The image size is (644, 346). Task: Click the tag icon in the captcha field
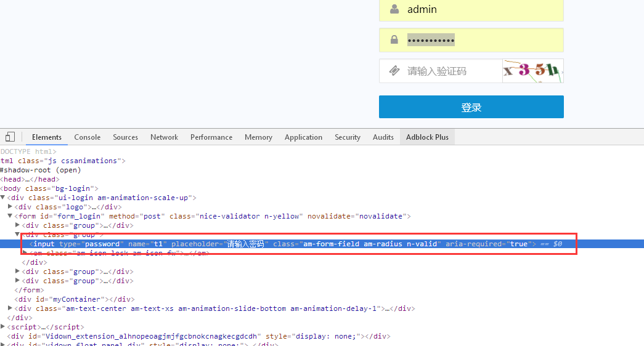tap(394, 71)
